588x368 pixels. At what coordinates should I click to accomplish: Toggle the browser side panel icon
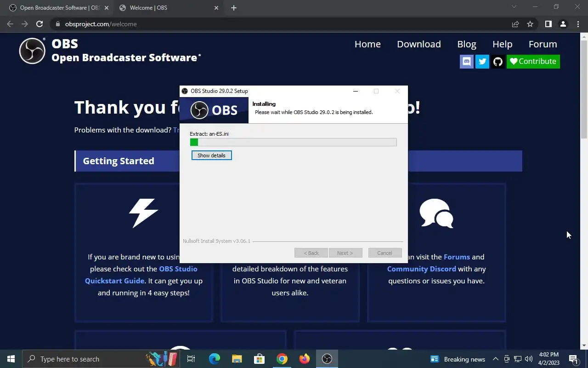coord(548,24)
